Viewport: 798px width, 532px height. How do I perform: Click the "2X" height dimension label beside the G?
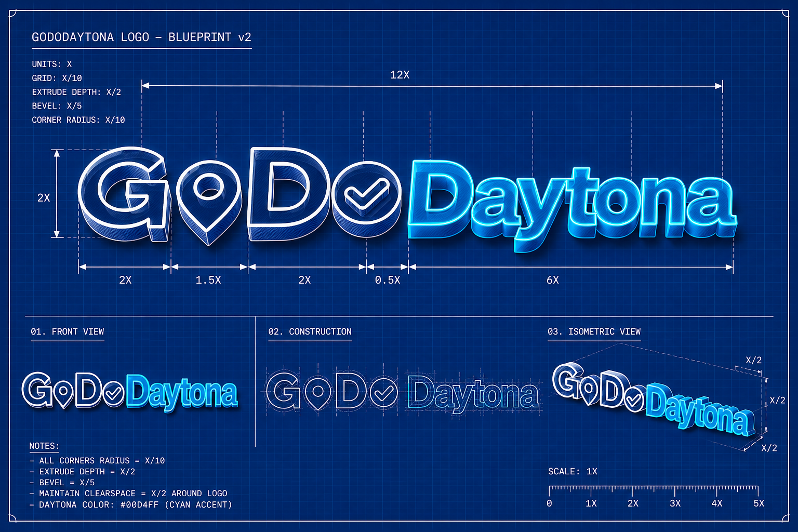point(44,197)
